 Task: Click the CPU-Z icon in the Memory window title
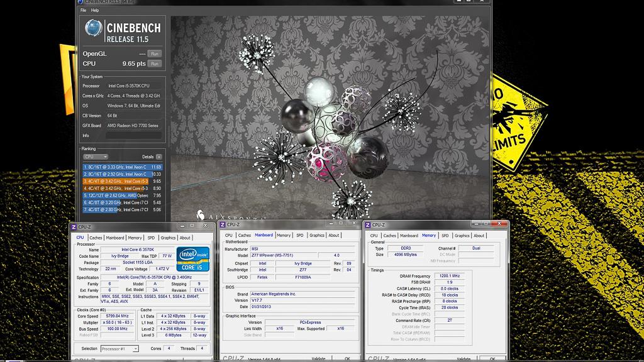pos(368,225)
